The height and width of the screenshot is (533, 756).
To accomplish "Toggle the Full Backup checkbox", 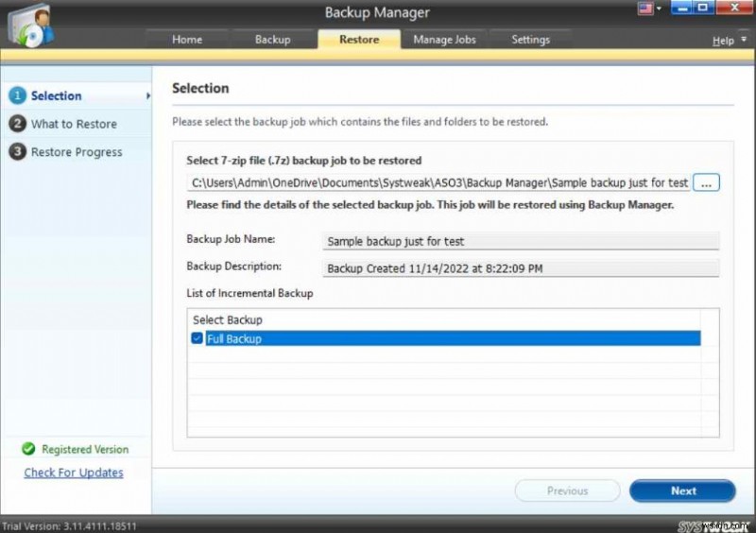I will [197, 338].
